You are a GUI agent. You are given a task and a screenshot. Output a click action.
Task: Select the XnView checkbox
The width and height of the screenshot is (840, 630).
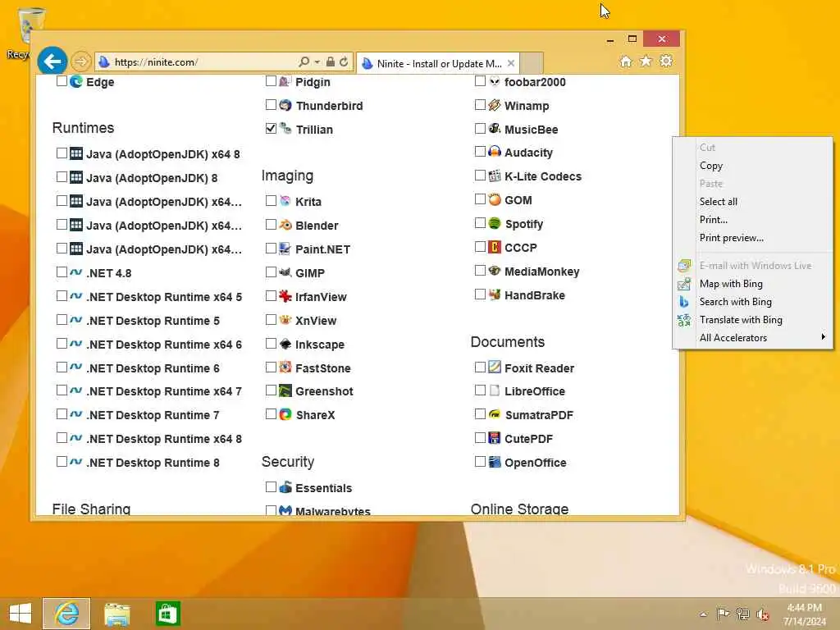(x=271, y=320)
